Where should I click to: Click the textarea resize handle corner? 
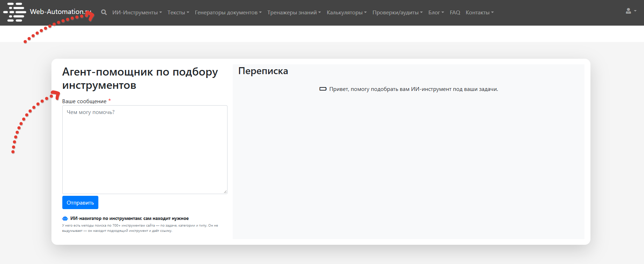[x=225, y=192]
